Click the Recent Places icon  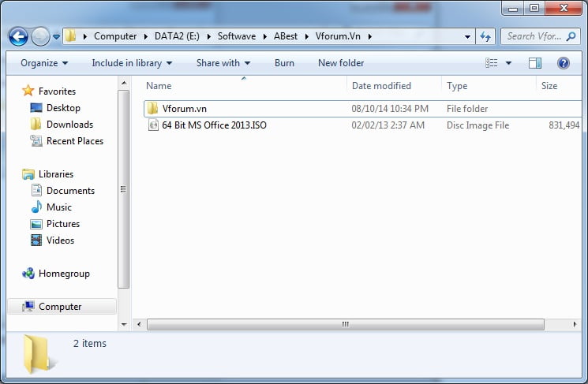(36, 141)
